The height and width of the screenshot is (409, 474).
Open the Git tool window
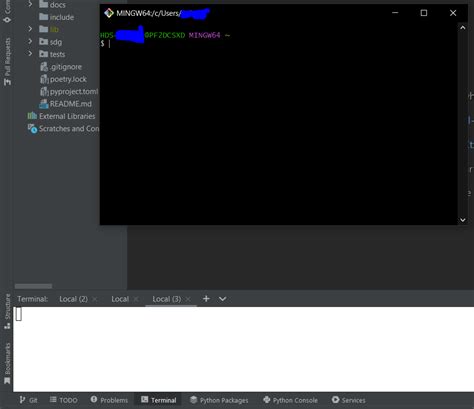[x=28, y=400]
